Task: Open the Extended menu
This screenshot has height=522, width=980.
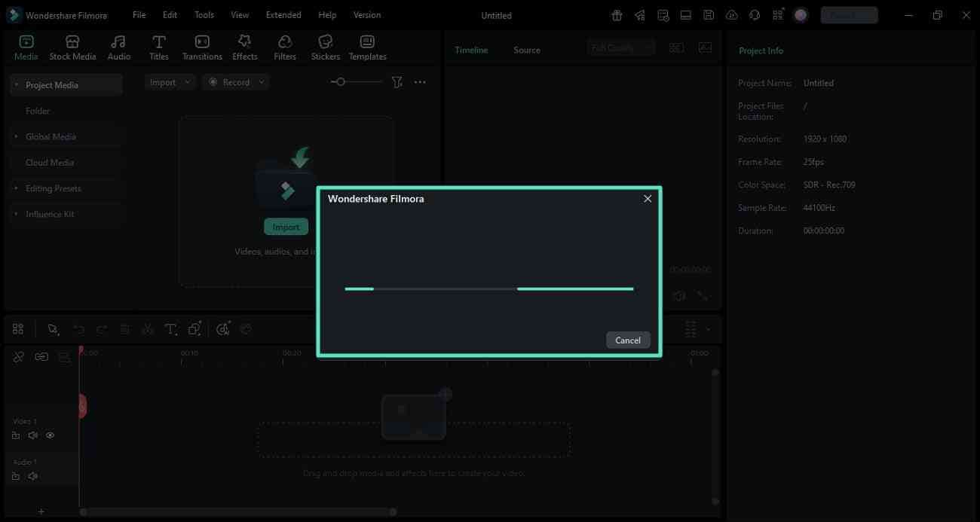Action: click(283, 15)
